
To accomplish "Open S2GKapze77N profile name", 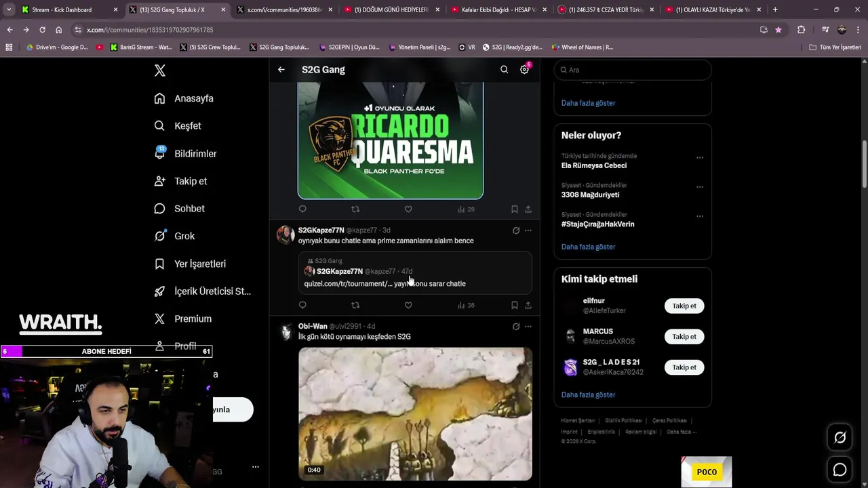I will (x=321, y=230).
